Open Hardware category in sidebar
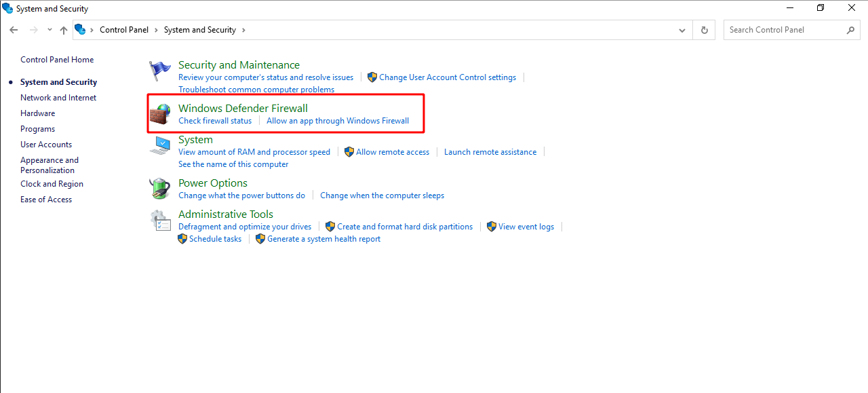The image size is (868, 393). pyautogui.click(x=37, y=113)
